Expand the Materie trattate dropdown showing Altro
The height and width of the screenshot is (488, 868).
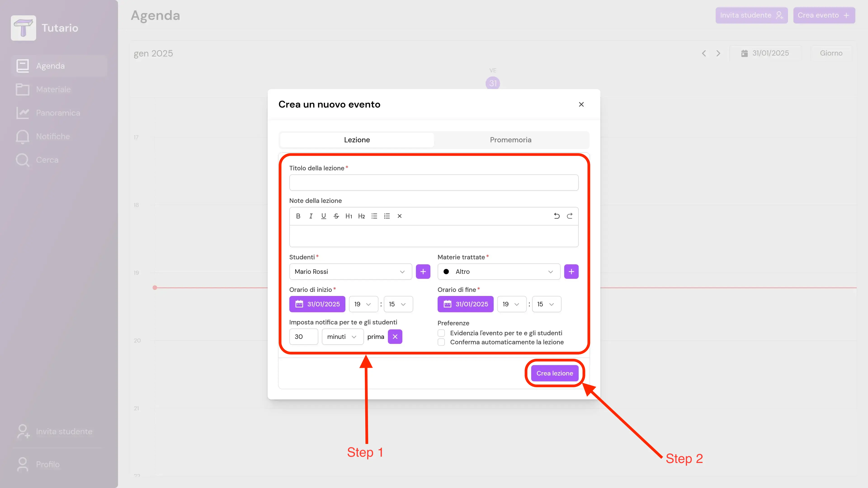pyautogui.click(x=498, y=271)
